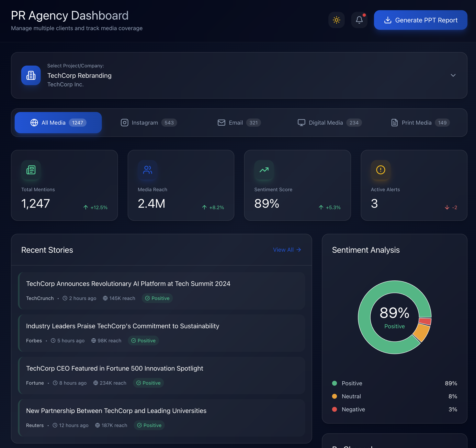Select the All Media filter
Image resolution: width=476 pixels, height=448 pixels.
tap(58, 123)
